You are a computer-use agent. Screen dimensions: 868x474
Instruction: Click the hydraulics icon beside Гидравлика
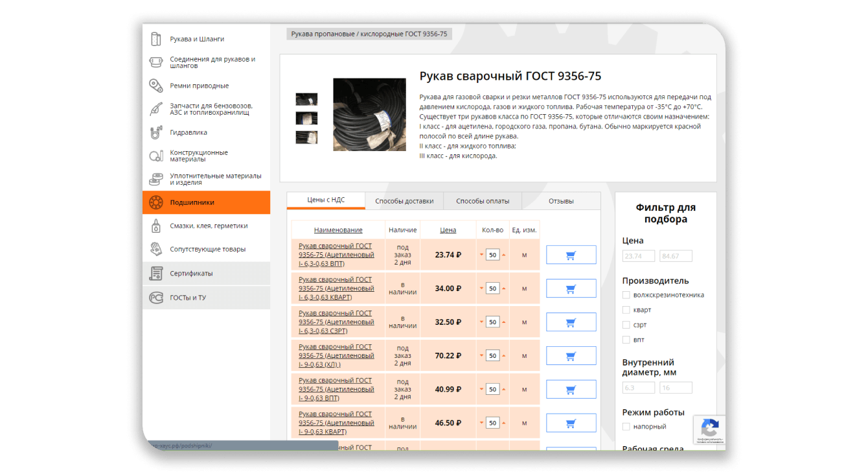[155, 132]
